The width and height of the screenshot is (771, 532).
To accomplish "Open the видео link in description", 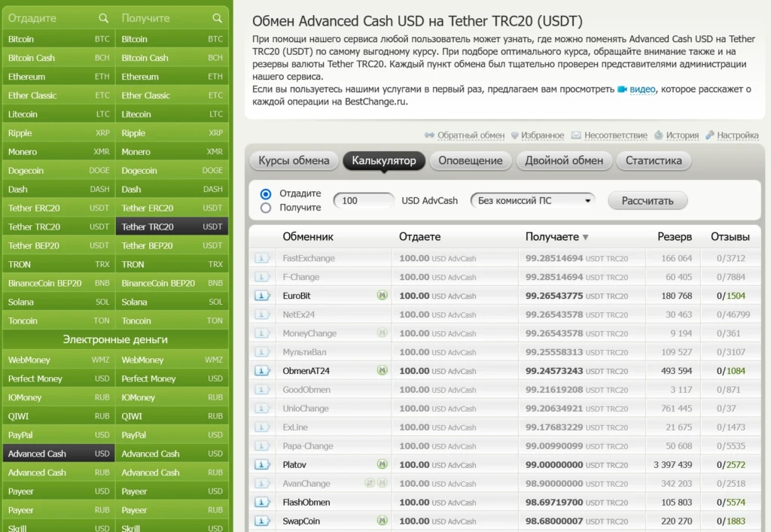I will coord(642,90).
